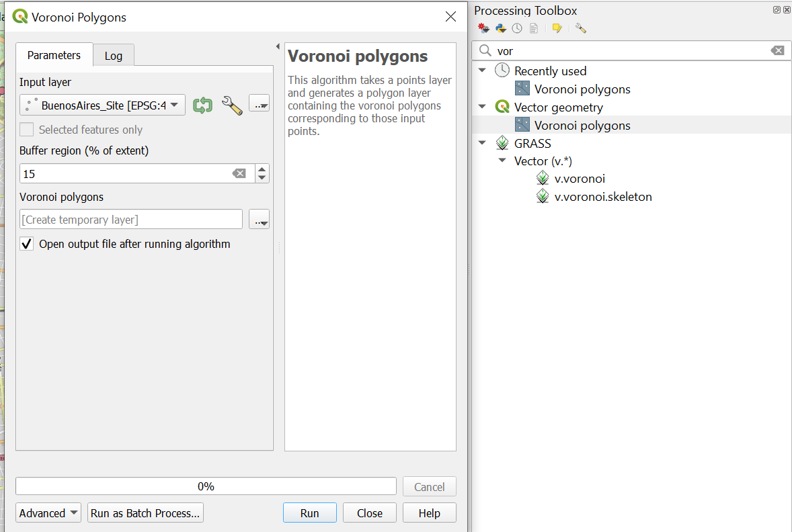The height and width of the screenshot is (532, 792).
Task: Open the processing History dialog
Action: (x=516, y=28)
